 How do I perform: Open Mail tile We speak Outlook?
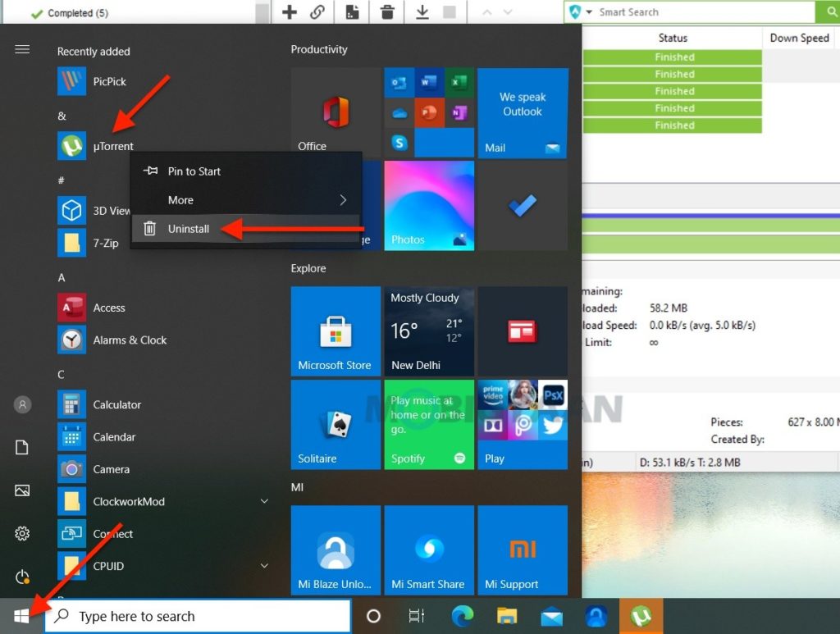click(x=523, y=112)
